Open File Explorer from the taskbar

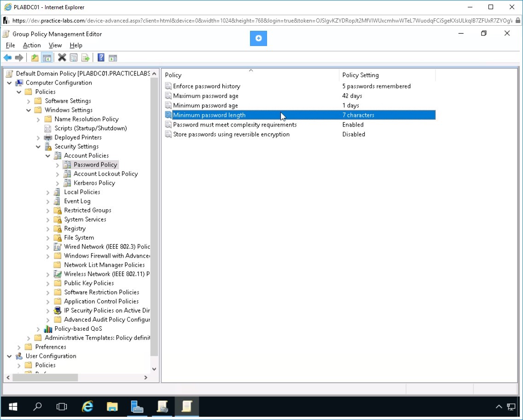[112, 406]
